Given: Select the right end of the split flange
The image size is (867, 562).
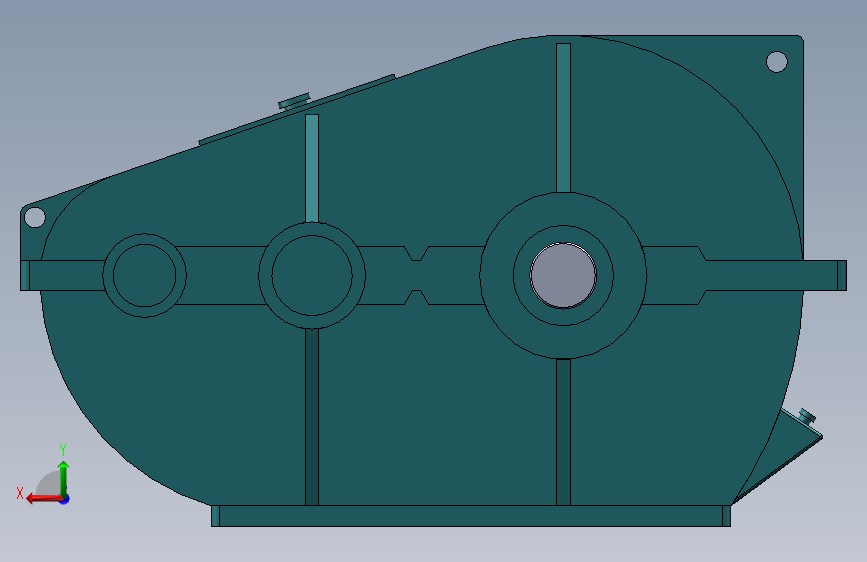Looking at the screenshot, I should (842, 275).
